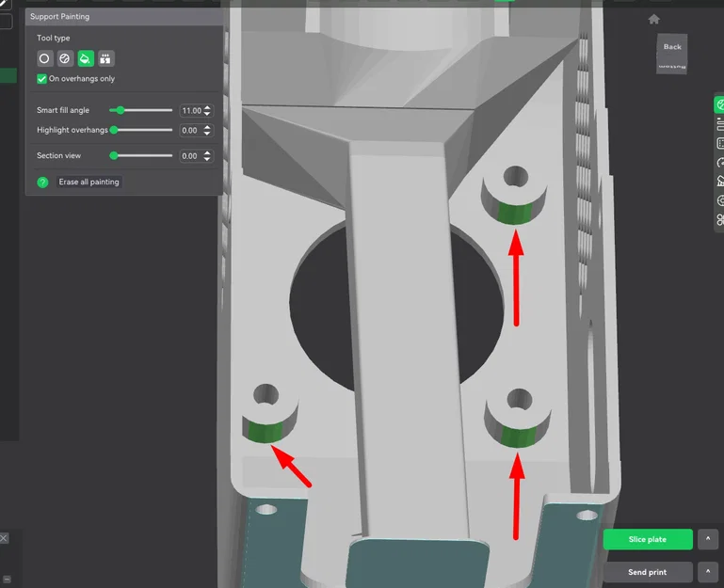The height and width of the screenshot is (588, 724).
Task: Click the Highlight overhangs label
Action: point(72,130)
